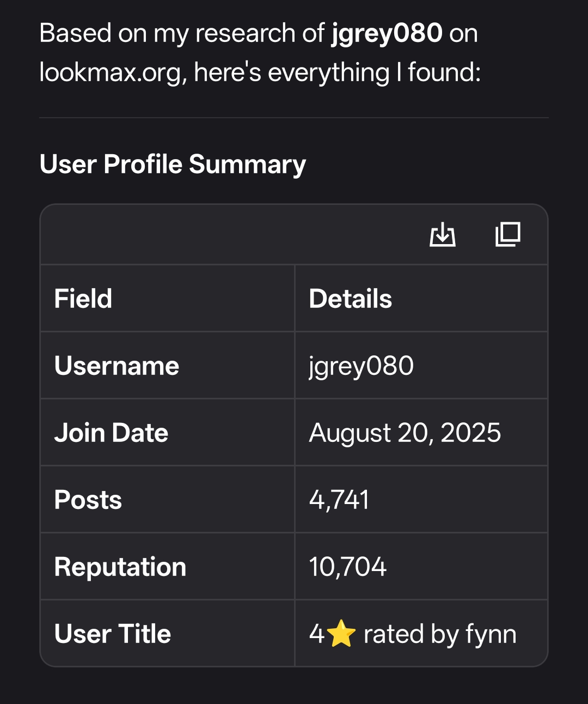The width and height of the screenshot is (588, 704).
Task: Click the download table icon
Action: click(443, 234)
